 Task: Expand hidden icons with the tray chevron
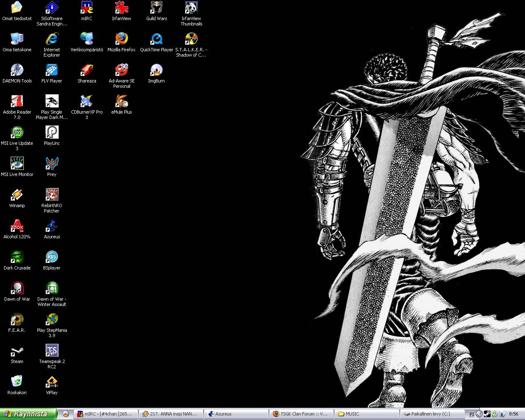(x=479, y=414)
